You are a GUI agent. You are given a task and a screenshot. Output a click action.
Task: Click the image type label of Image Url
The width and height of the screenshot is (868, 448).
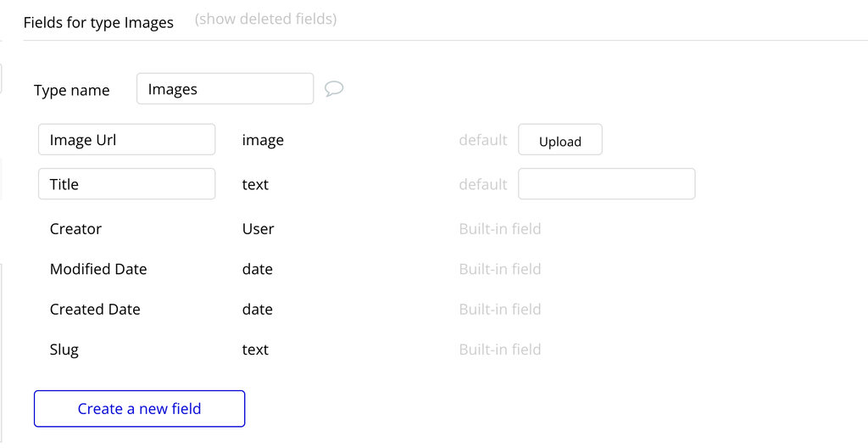point(263,140)
